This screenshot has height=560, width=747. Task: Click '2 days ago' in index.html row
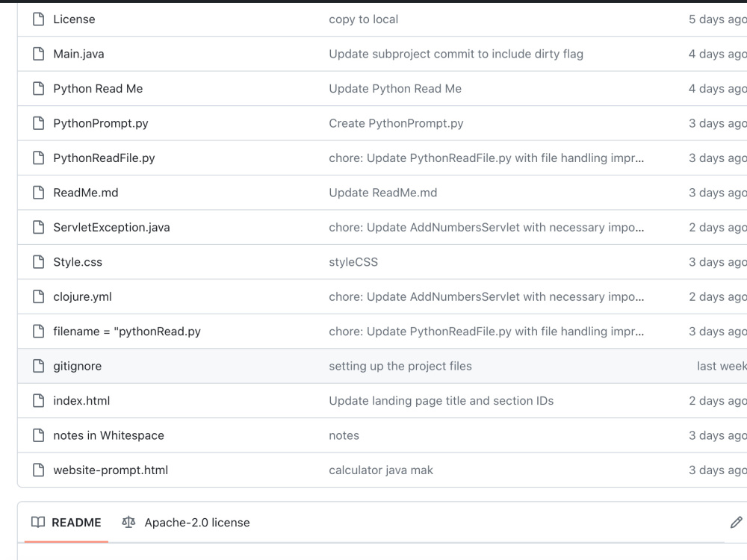(717, 401)
